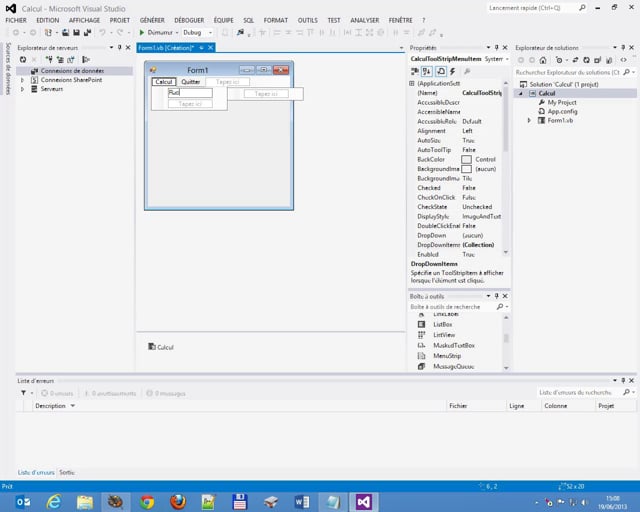The width and height of the screenshot is (640, 512).
Task: Open the Sources de données side tab
Action: [x=7, y=68]
